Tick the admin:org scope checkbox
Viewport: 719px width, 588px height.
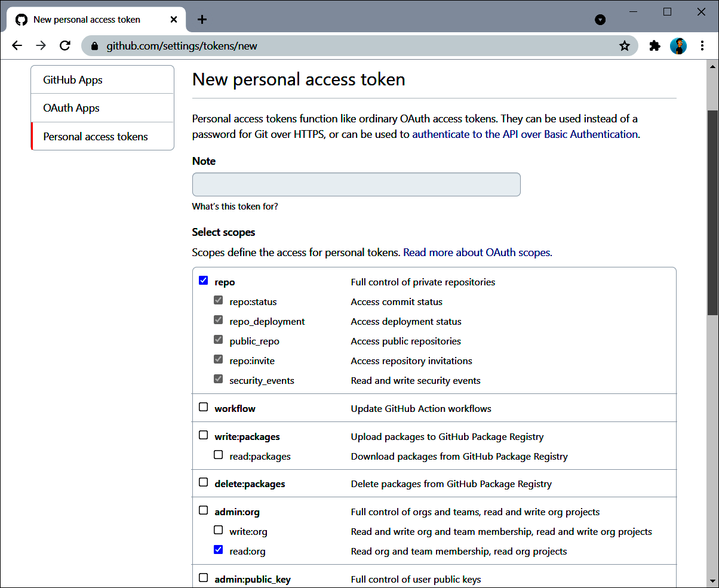pos(204,510)
